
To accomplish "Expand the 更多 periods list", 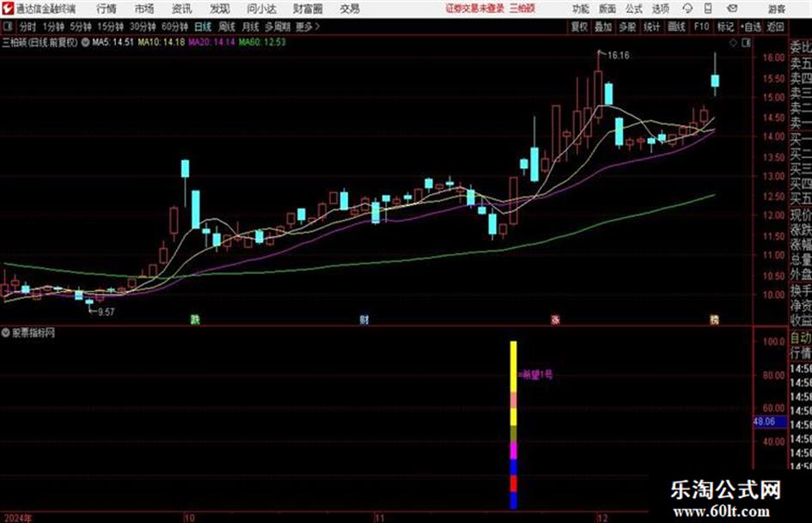I will click(308, 27).
